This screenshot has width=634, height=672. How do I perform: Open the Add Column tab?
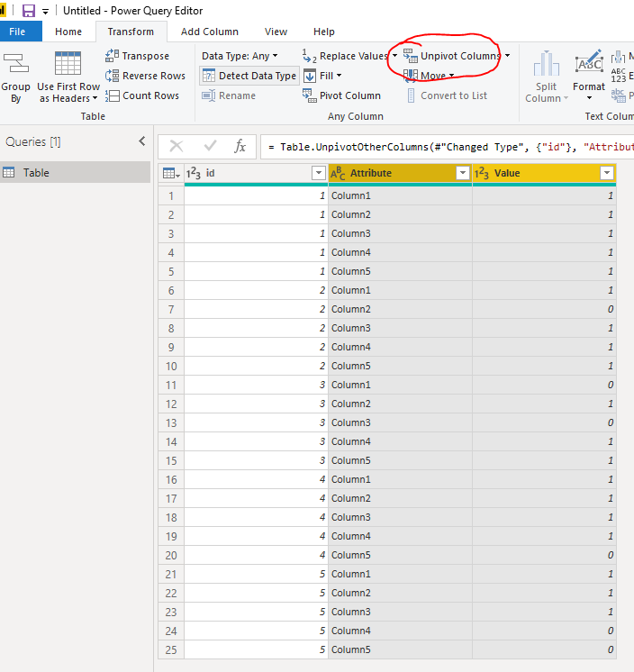(x=210, y=32)
